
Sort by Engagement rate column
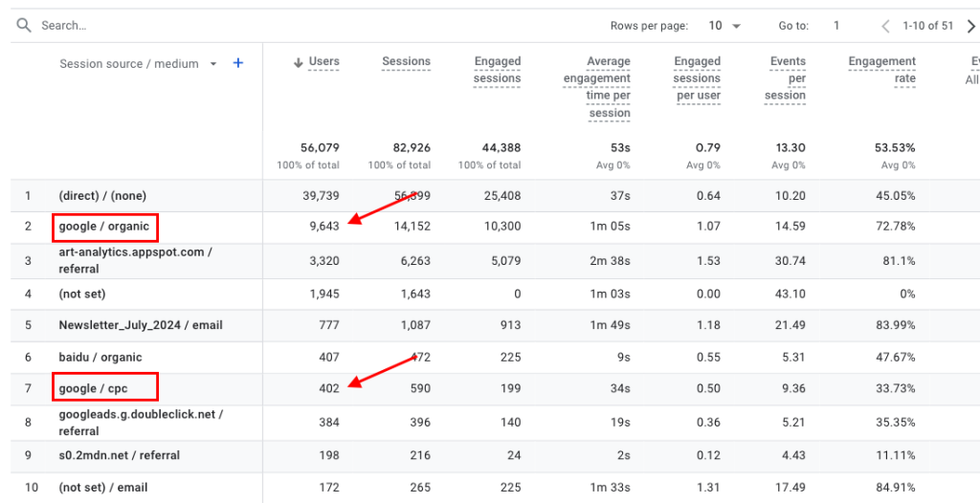[x=881, y=70]
